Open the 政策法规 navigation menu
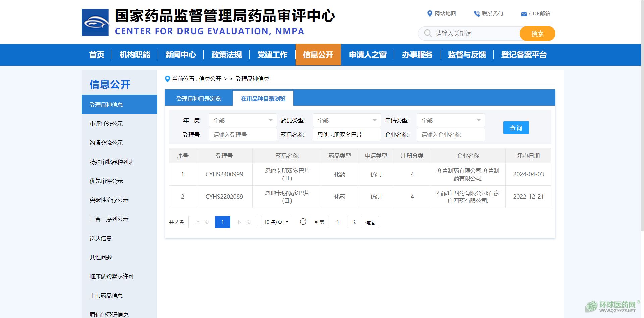 tap(226, 55)
